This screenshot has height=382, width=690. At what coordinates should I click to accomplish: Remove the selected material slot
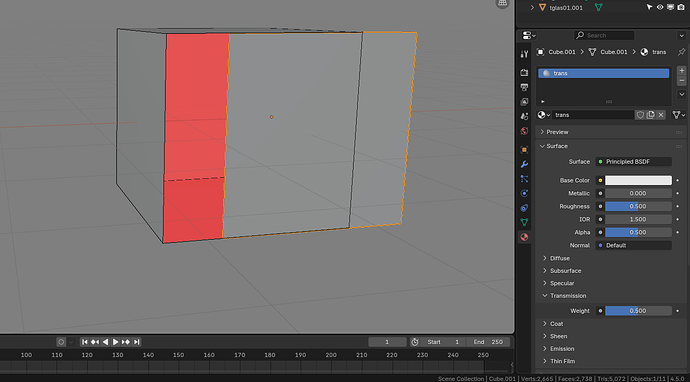click(x=682, y=81)
